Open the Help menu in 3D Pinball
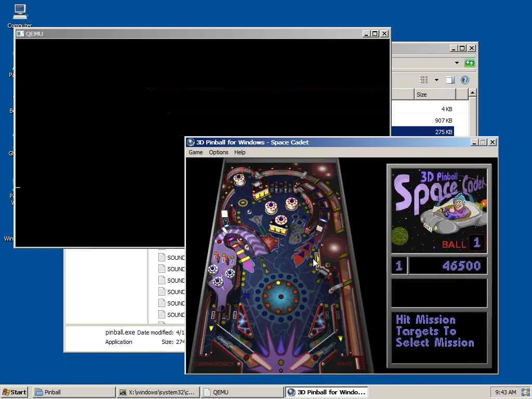This screenshot has height=399, width=532. coord(240,152)
